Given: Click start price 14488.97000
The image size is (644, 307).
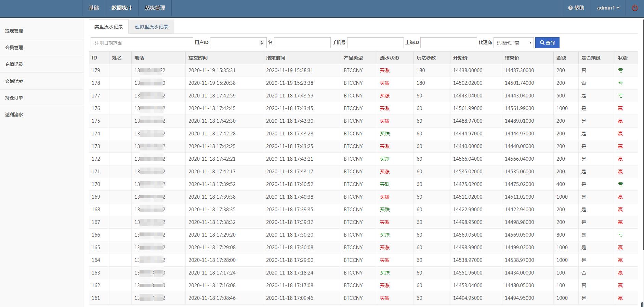Looking at the screenshot, I should click(468, 121).
